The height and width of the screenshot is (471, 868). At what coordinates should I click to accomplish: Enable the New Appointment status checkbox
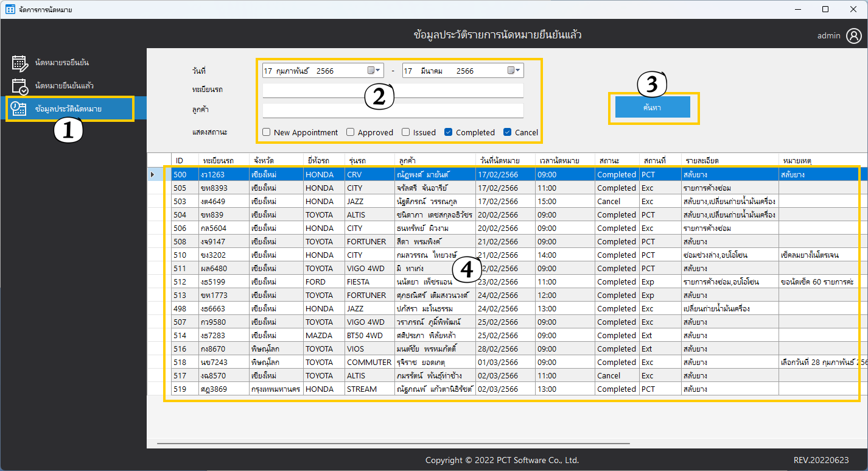[267, 132]
